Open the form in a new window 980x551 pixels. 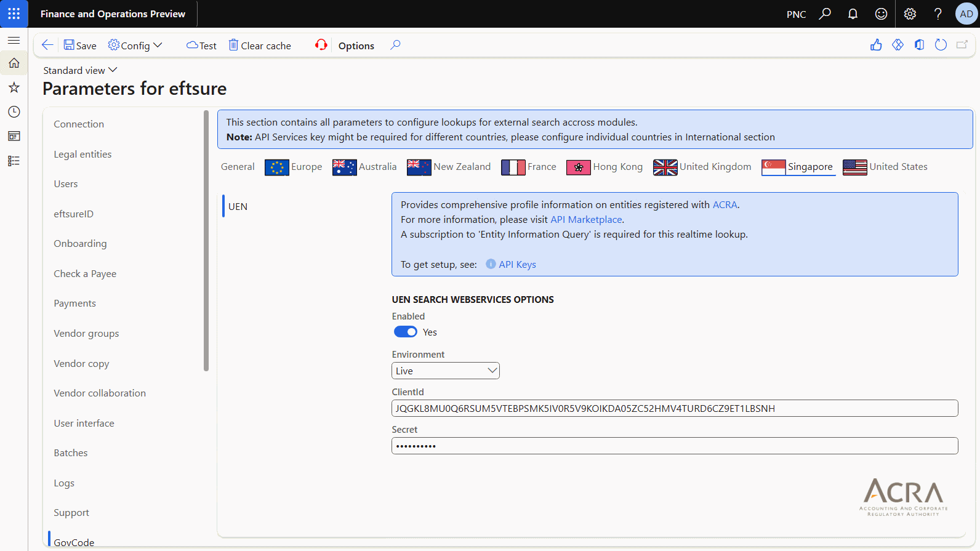(962, 45)
